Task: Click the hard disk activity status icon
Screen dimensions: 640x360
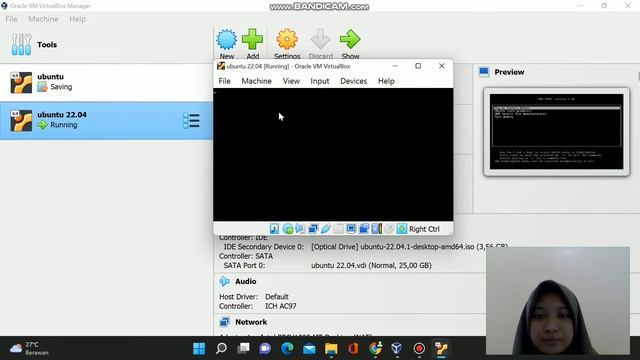Action: tap(274, 229)
